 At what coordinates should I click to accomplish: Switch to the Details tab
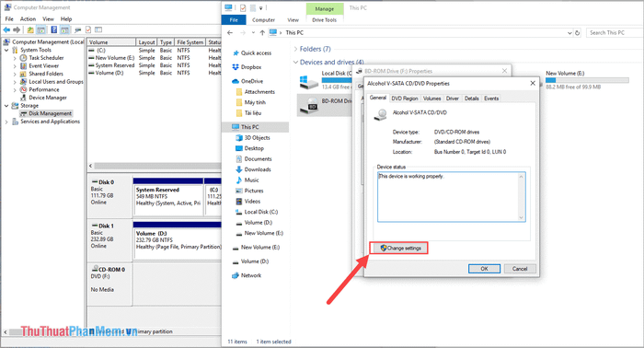471,99
